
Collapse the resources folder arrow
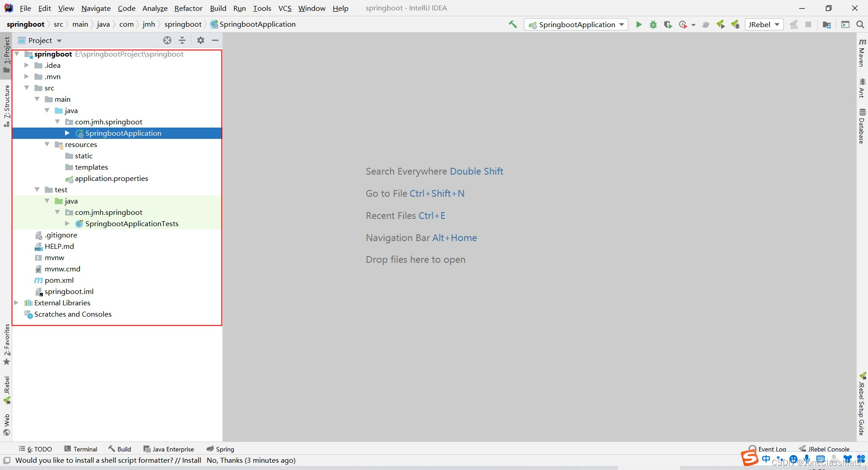click(x=47, y=144)
